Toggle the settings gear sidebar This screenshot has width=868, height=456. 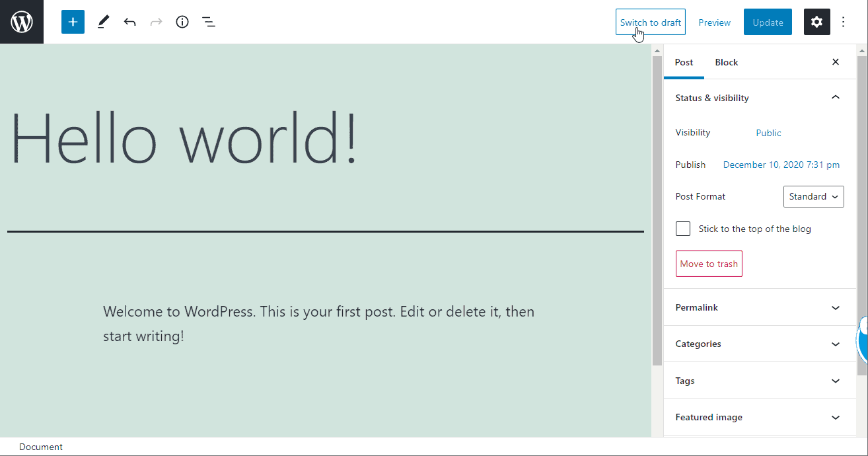tap(816, 22)
